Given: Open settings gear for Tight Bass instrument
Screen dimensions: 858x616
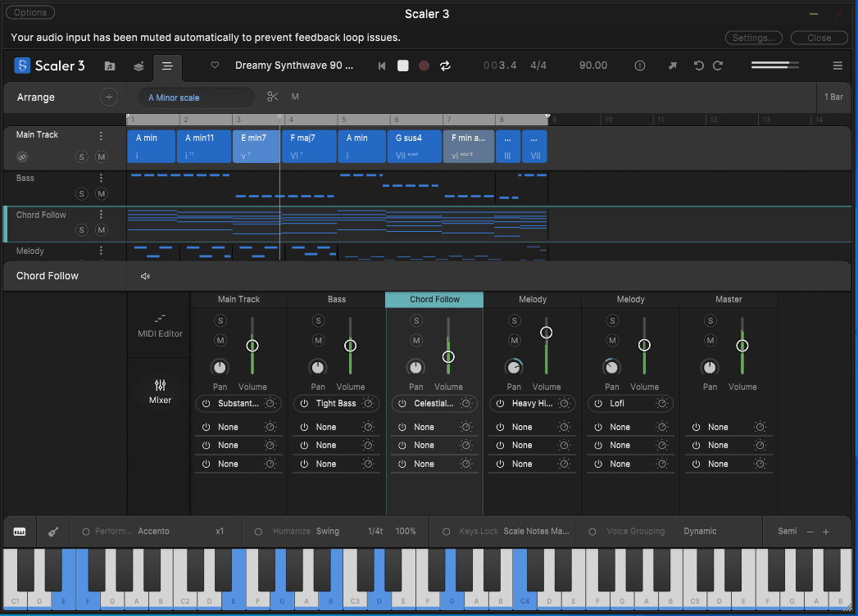Looking at the screenshot, I should 368,403.
